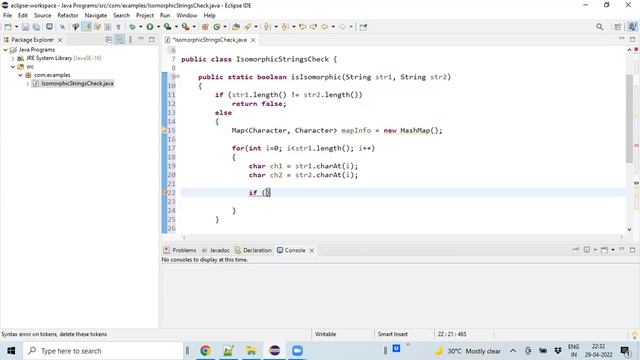Screen dimensions: 640x360
Task: Click the toolbar Search magnifier icon
Action: [x=599, y=27]
